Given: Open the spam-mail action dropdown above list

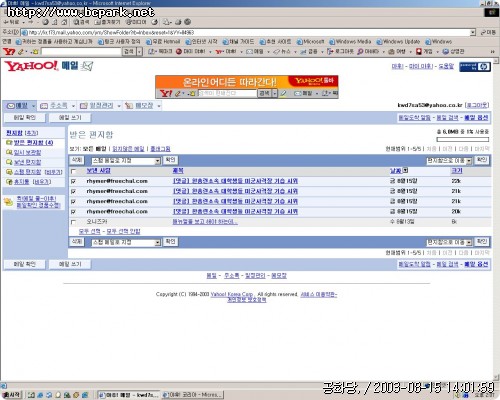Looking at the screenshot, I should (126, 161).
